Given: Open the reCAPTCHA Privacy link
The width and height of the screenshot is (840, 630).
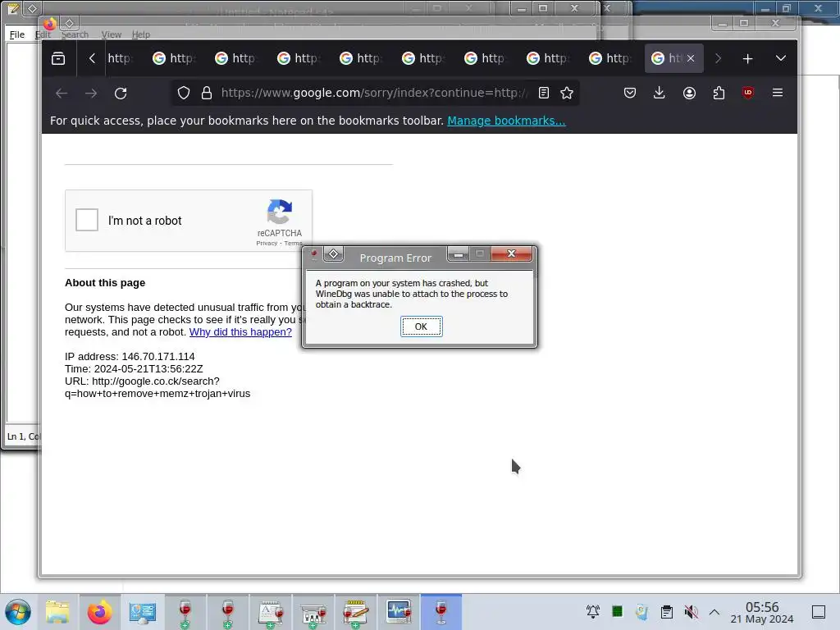Looking at the screenshot, I should [x=267, y=243].
